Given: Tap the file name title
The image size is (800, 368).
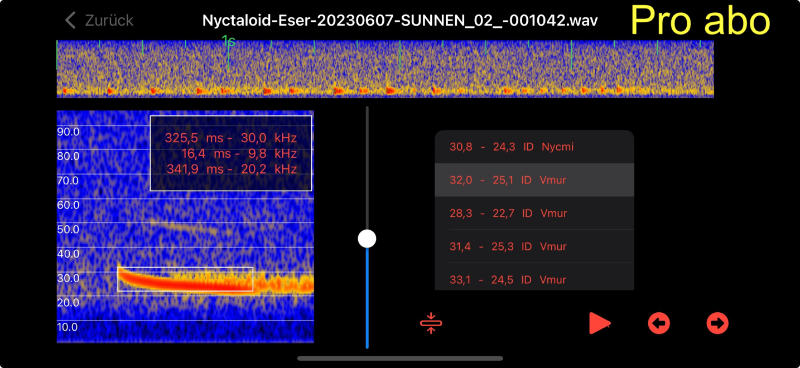Looking at the screenshot, I should click(x=401, y=20).
